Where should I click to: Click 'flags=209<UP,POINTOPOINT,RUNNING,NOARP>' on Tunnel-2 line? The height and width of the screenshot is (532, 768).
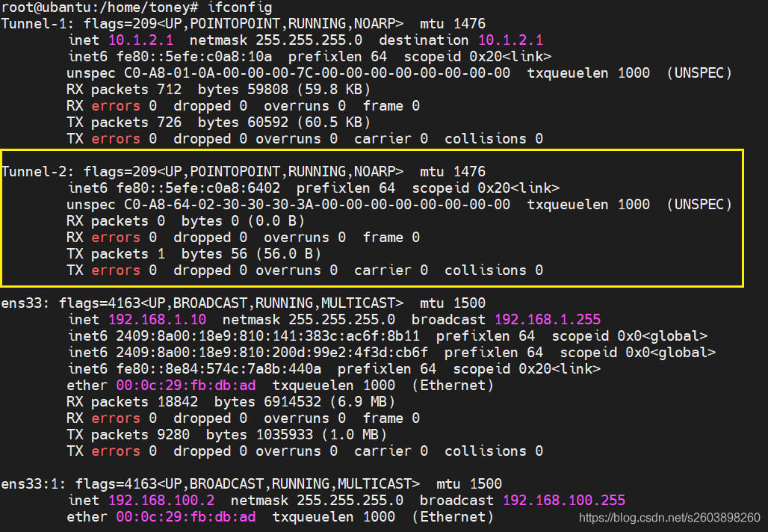tap(243, 171)
